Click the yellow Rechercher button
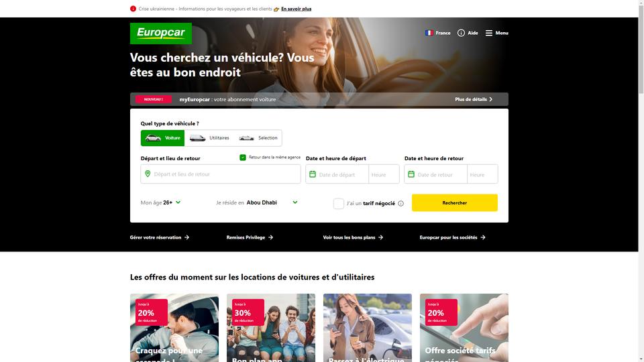 455,202
